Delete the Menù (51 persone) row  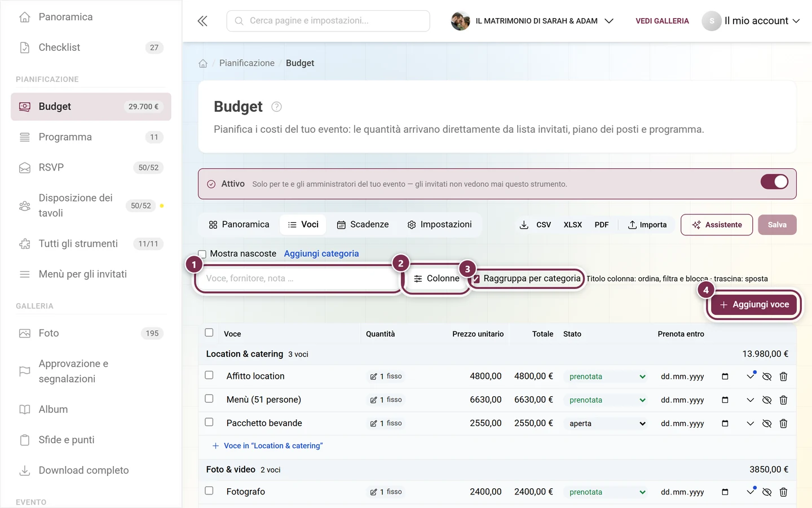(x=783, y=400)
